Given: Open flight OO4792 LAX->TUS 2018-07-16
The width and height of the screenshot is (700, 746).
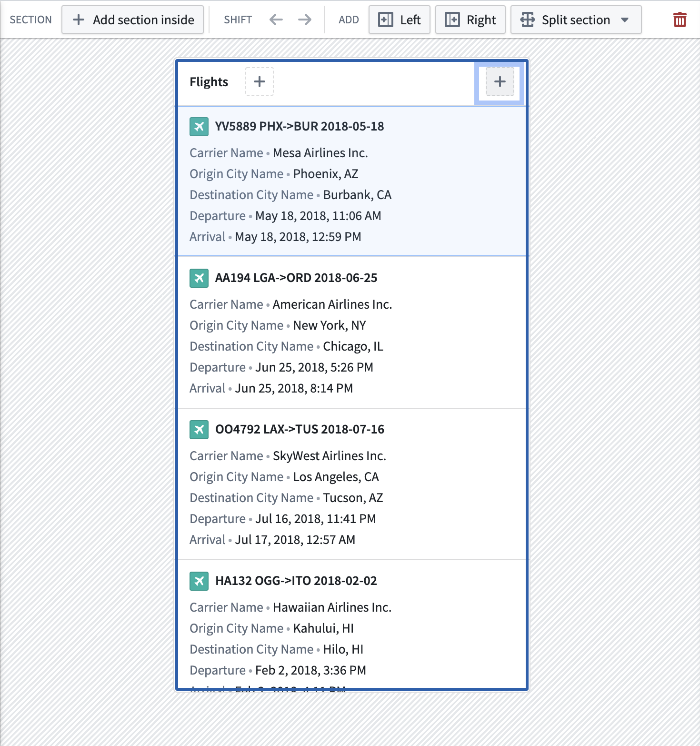Looking at the screenshot, I should click(300, 429).
